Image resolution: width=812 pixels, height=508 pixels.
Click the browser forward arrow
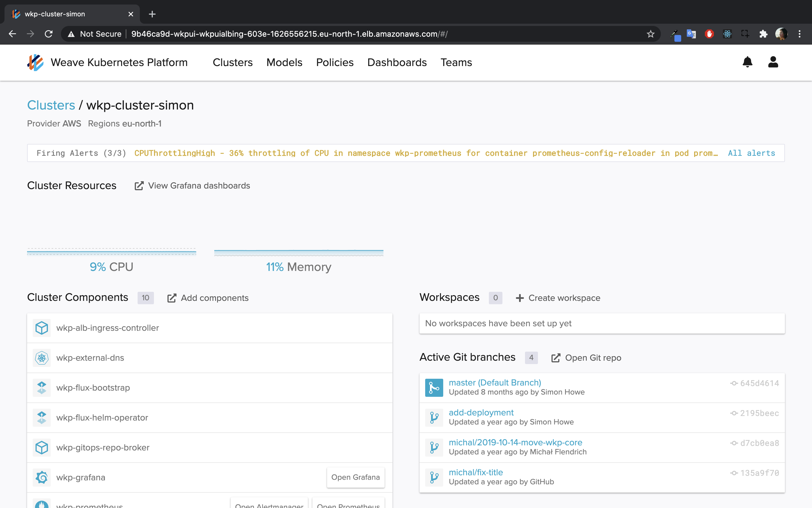30,34
